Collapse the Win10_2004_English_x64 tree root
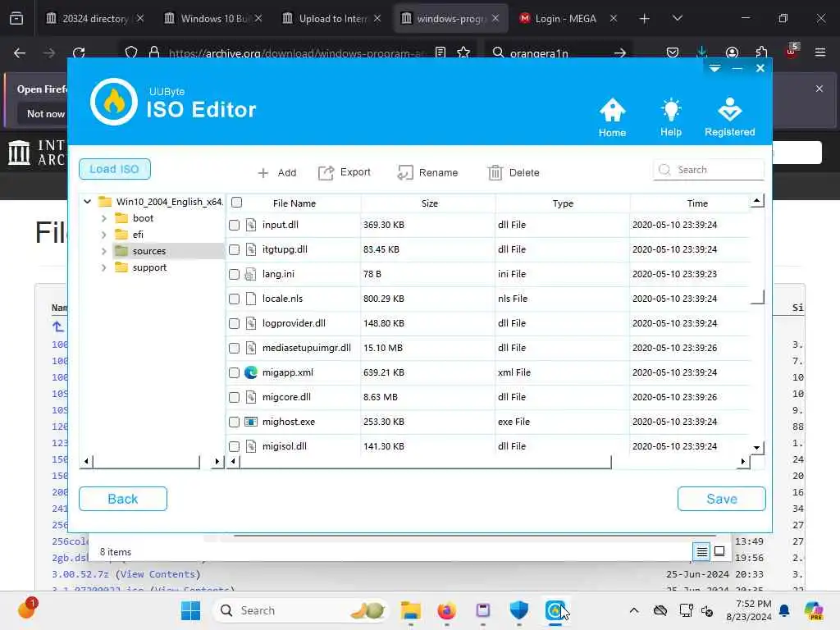 pyautogui.click(x=87, y=202)
